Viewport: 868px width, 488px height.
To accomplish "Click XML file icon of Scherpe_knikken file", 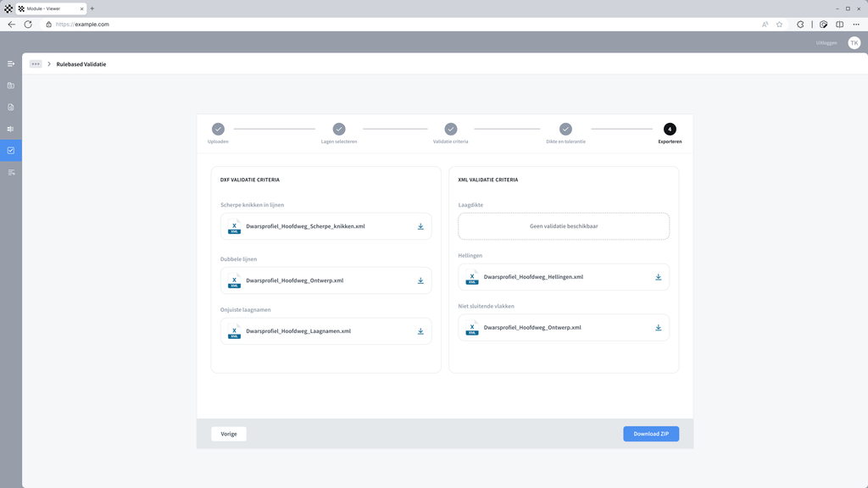I will click(234, 226).
